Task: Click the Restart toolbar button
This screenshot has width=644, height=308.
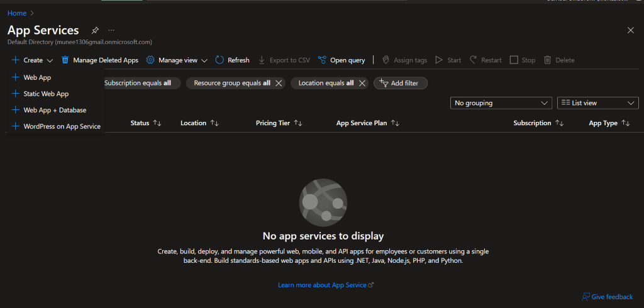Action: (x=486, y=60)
